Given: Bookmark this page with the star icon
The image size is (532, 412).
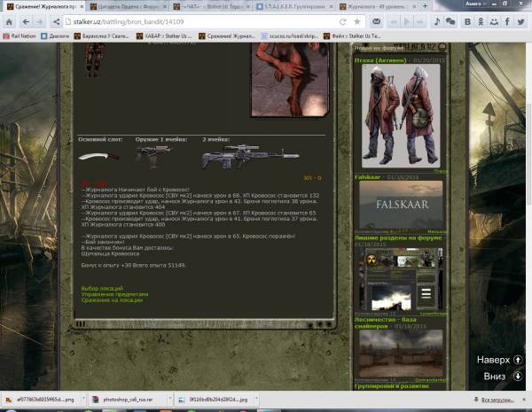Looking at the screenshot, I should (357, 22).
